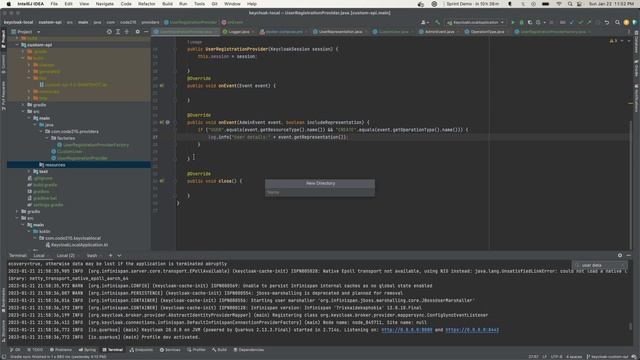Switch to the UserRepresentation.java editor tab
640x360 pixels.
point(340,31)
